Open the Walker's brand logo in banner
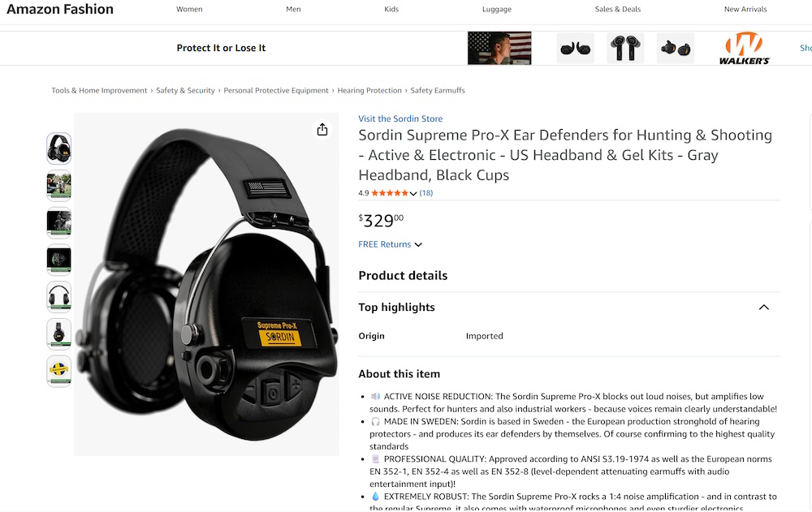The height and width of the screenshot is (512, 812). click(x=744, y=48)
